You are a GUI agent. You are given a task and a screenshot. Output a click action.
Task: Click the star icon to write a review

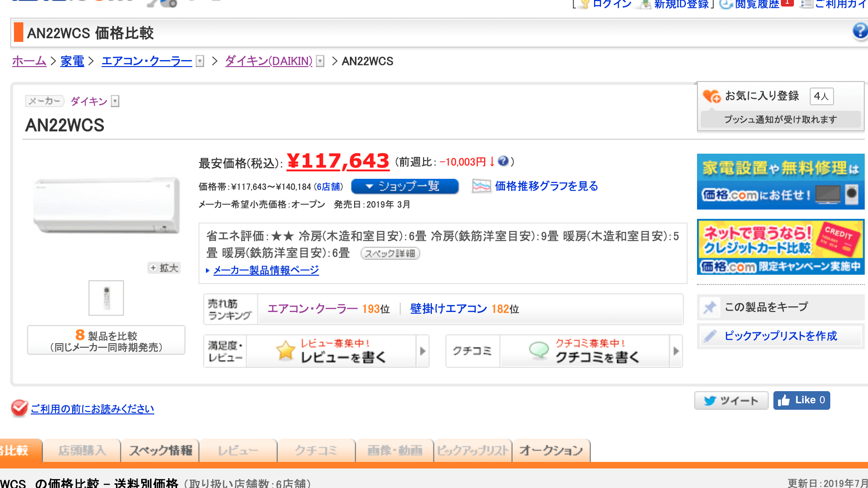[x=285, y=350]
